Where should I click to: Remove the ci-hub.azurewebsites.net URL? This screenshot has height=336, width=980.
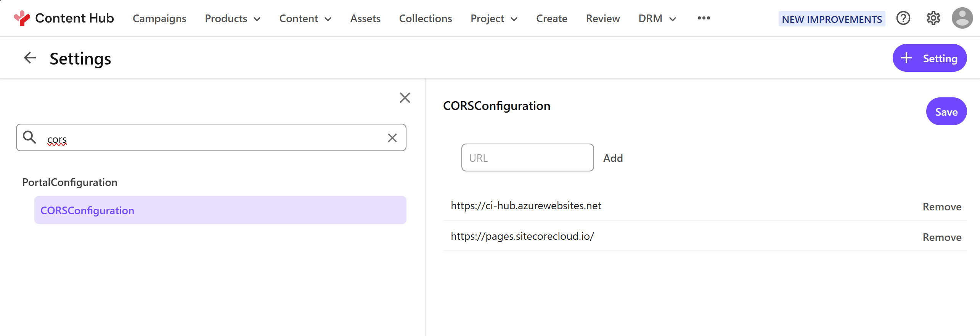tap(941, 207)
